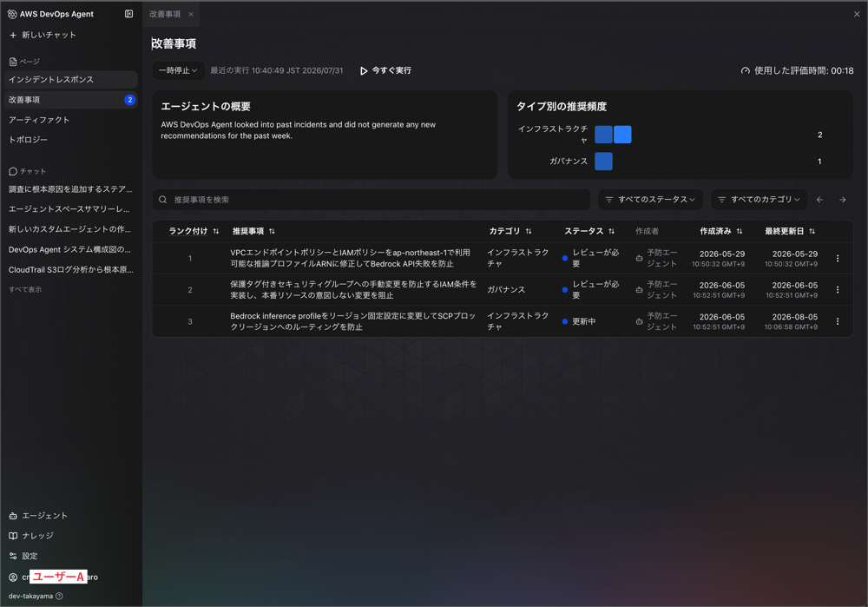868x607 pixels.
Task: Click レビューが必要 status in row 1
Action: pos(590,258)
